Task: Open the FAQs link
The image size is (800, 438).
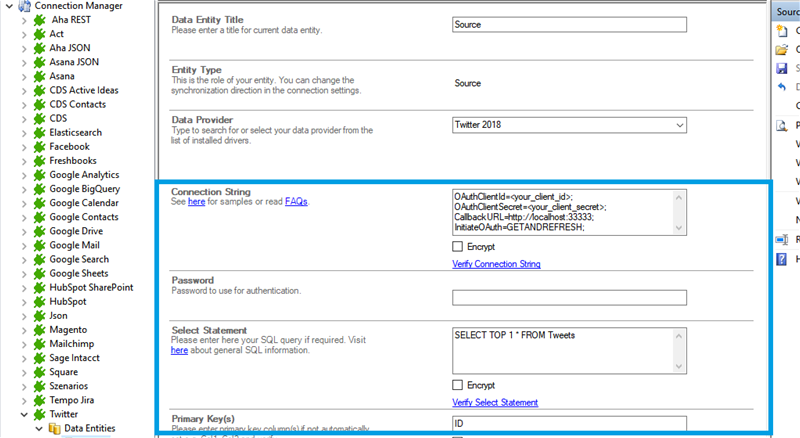Action: 296,201
